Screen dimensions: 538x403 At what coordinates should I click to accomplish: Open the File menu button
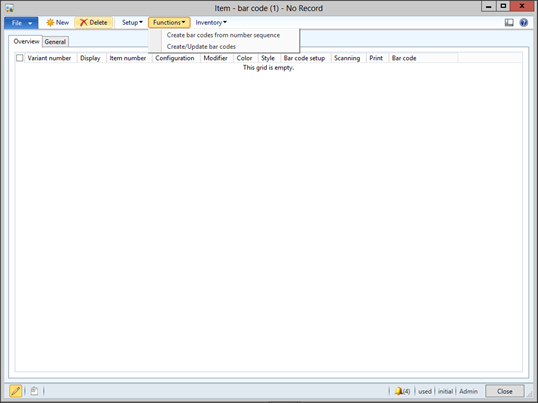pyautogui.click(x=21, y=23)
